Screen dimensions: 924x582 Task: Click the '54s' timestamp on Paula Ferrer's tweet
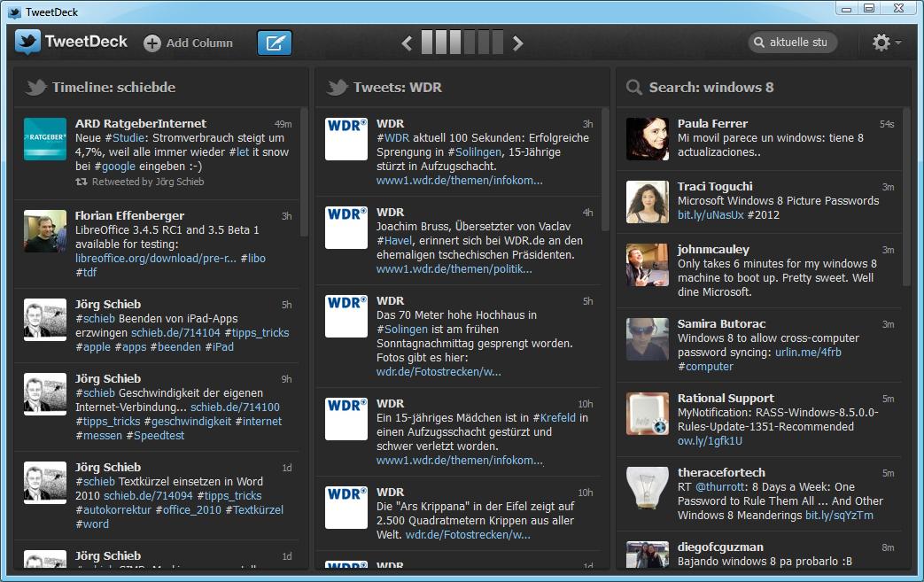tap(887, 124)
